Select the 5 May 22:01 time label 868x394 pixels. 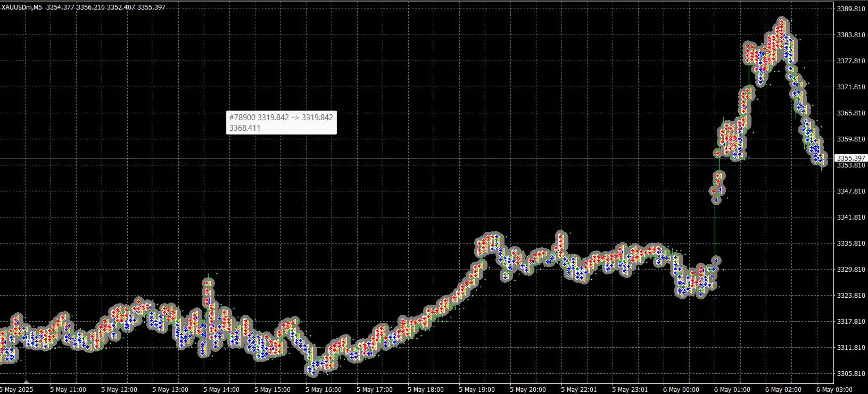click(x=579, y=390)
